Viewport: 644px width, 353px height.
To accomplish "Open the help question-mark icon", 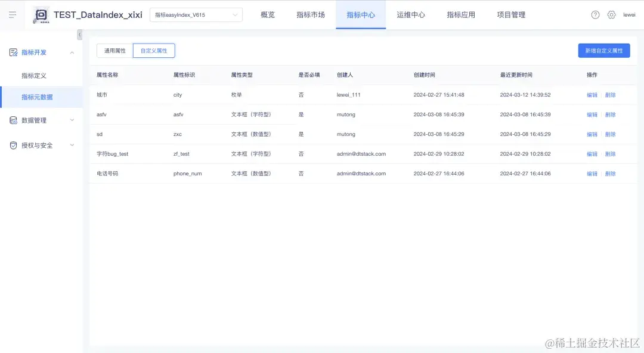I will [595, 14].
